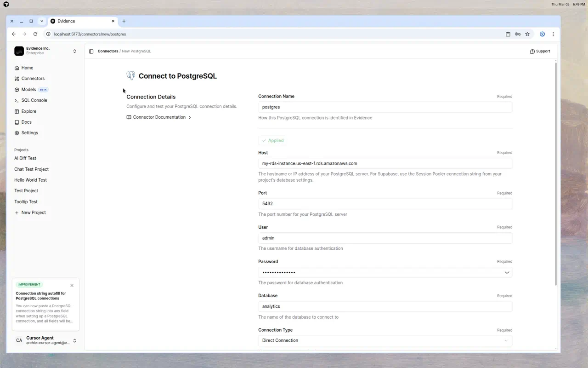588x368 pixels.
Task: Click the Models cube icon
Action: coord(17,89)
